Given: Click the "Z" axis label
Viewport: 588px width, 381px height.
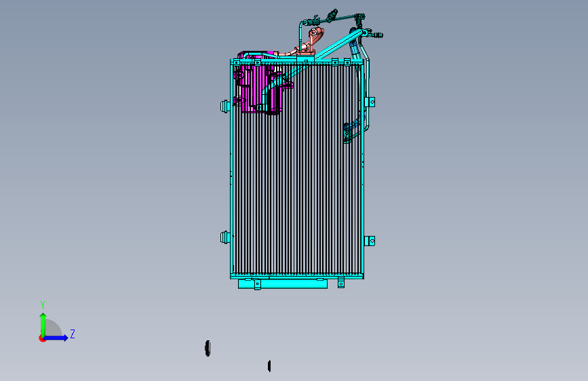Looking at the screenshot, I should click(x=73, y=334).
